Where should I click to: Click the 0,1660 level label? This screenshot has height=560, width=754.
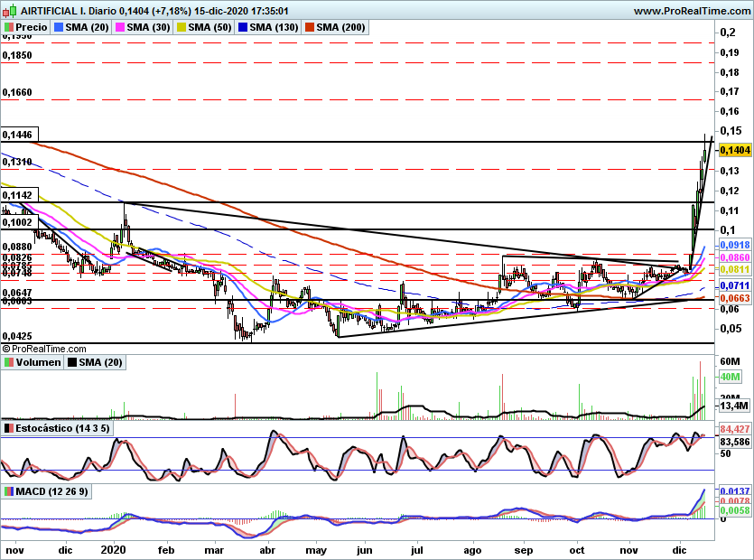(17, 92)
